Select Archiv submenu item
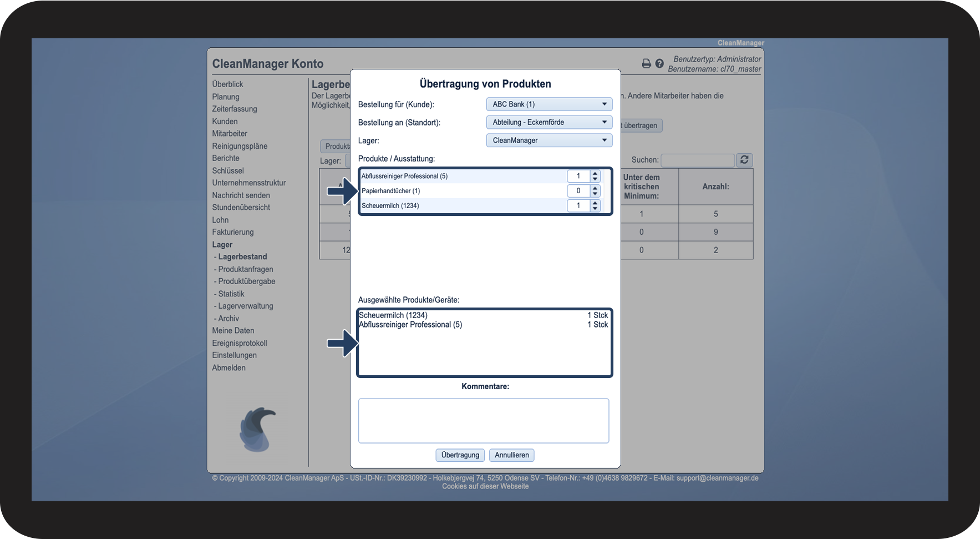The height and width of the screenshot is (539, 980). [x=229, y=319]
